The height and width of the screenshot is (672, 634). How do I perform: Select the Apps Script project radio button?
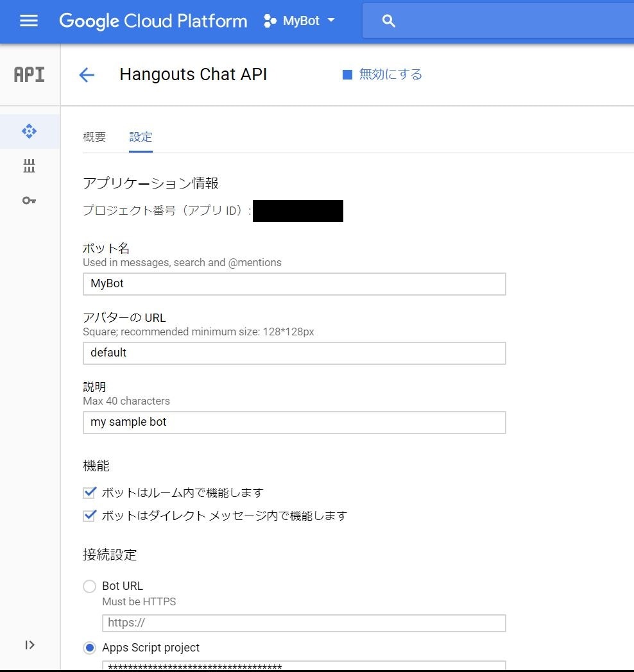point(89,648)
